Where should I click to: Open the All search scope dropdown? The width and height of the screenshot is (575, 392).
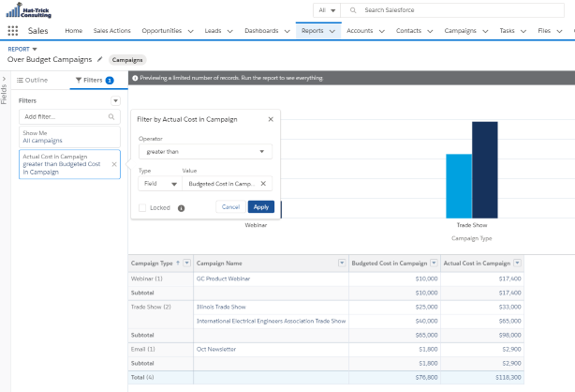coord(327,10)
